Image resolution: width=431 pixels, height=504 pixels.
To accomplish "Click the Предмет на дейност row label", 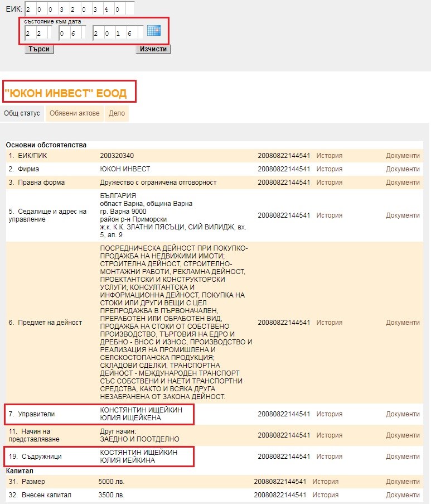I will (x=45, y=323).
